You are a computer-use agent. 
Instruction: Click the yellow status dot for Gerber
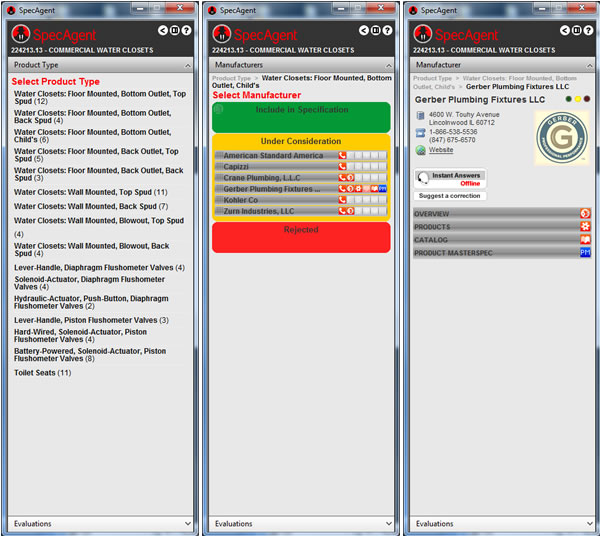click(x=578, y=99)
